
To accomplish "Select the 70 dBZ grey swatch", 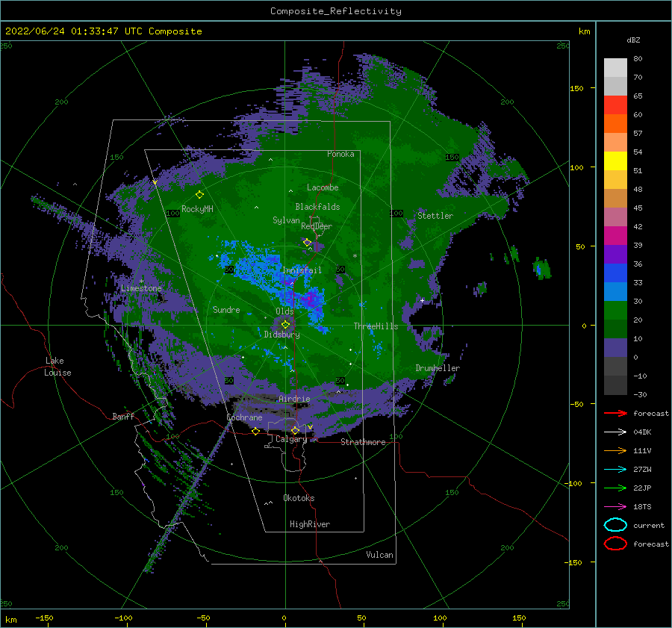I will click(615, 86).
